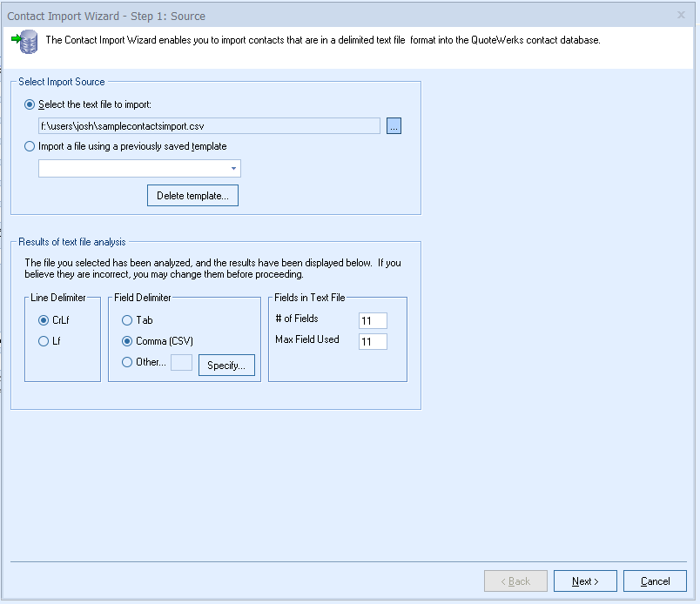
Task: Click Next to proceed to step 2
Action: [x=585, y=581]
